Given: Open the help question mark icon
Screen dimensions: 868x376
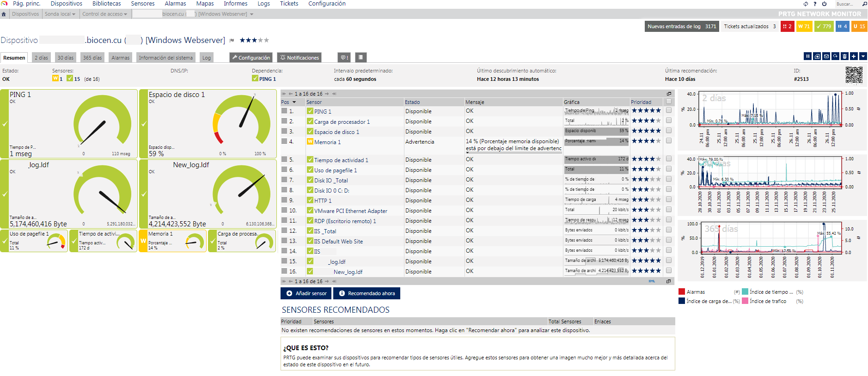Looking at the screenshot, I should click(815, 4).
